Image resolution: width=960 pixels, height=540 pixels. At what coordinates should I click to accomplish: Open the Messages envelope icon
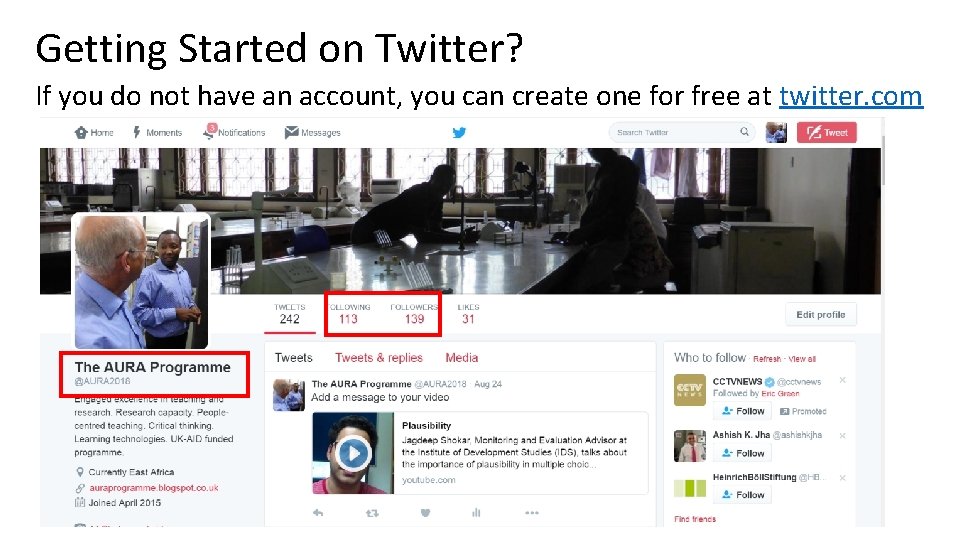pyautogui.click(x=291, y=132)
